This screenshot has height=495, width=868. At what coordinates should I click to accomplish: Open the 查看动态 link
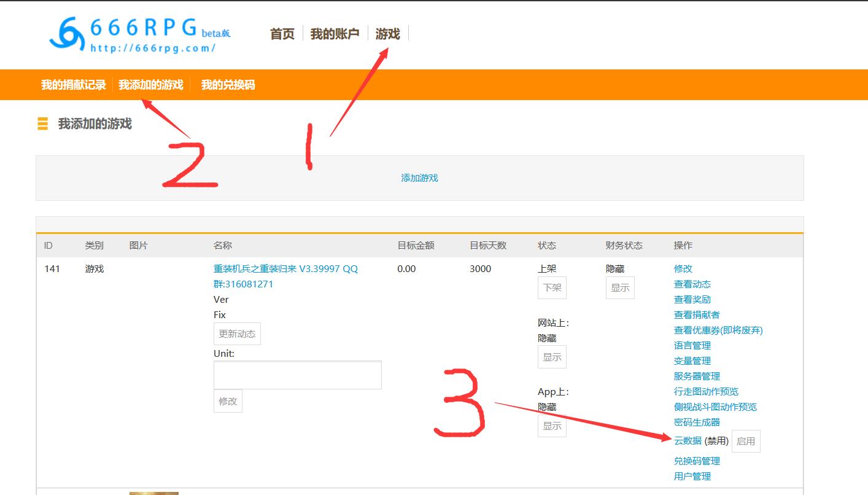tap(692, 284)
